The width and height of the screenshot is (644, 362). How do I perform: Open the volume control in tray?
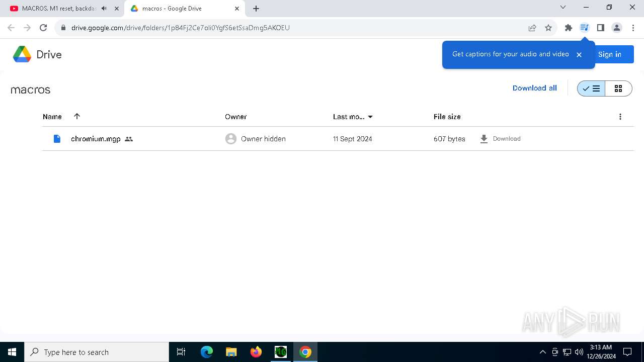coord(579,352)
